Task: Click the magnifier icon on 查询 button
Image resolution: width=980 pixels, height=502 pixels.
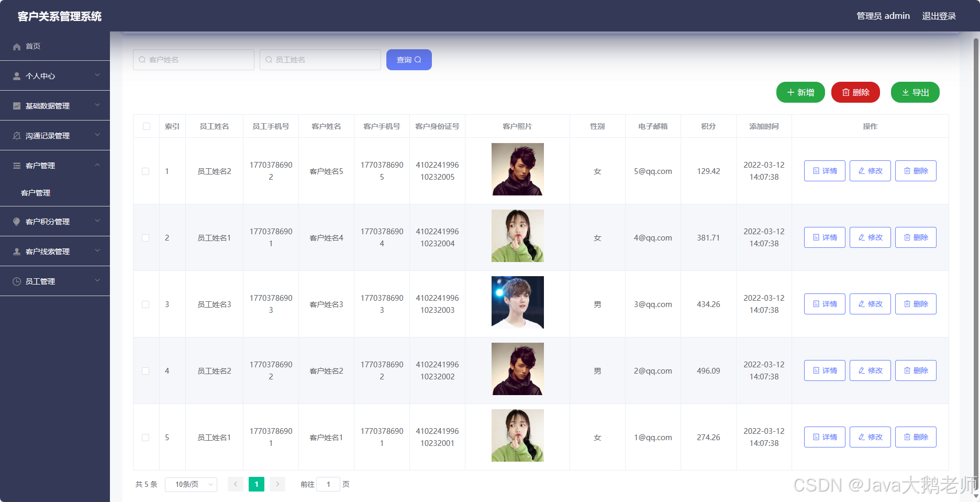Action: pos(418,60)
